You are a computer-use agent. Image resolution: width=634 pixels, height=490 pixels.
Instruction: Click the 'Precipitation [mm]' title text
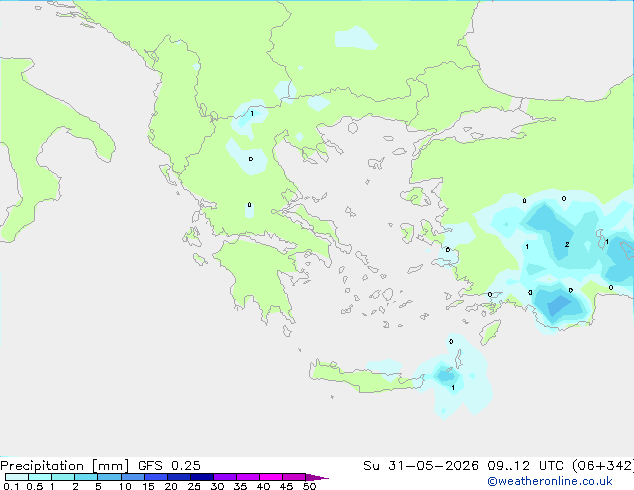click(x=65, y=466)
